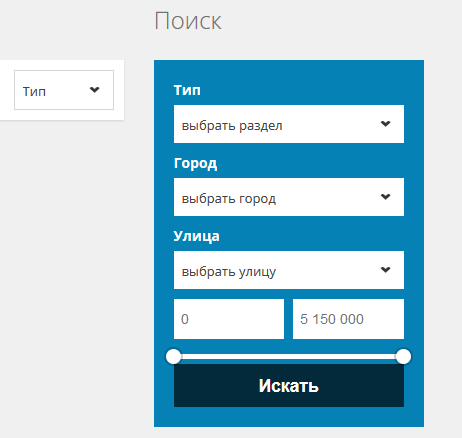Focus the minimum price field showing 0

[229, 319]
